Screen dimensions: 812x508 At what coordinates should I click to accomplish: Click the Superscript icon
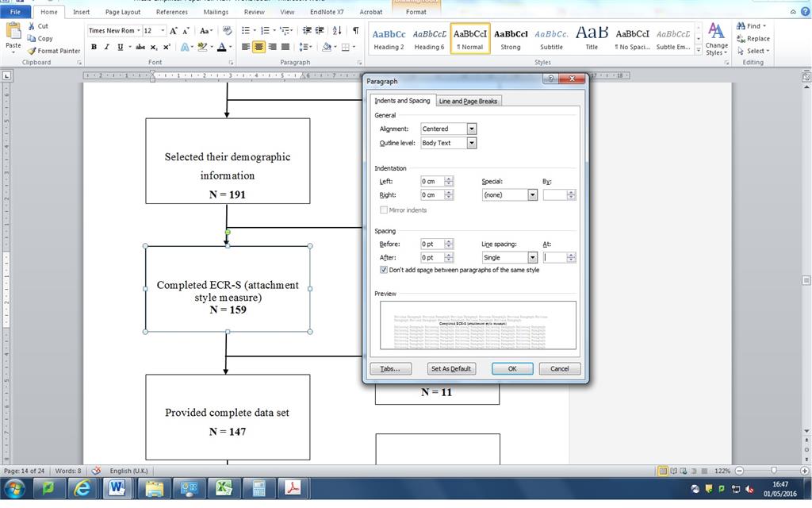point(167,47)
